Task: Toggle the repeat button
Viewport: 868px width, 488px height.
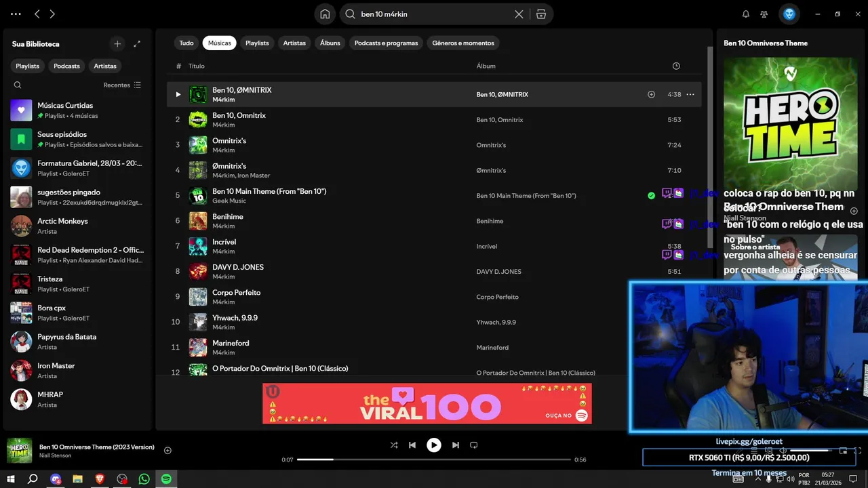Action: (x=474, y=445)
